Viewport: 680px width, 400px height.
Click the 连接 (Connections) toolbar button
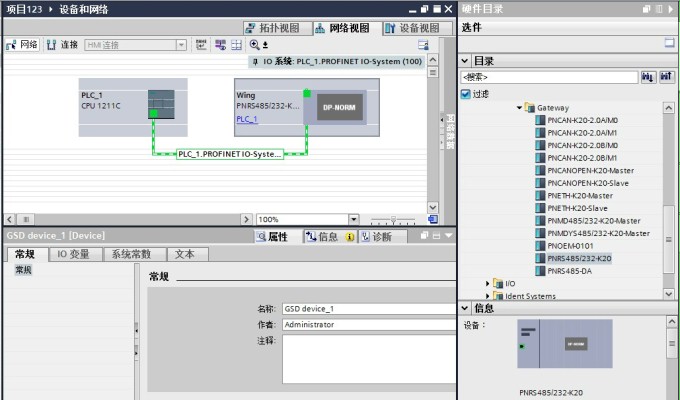62,45
